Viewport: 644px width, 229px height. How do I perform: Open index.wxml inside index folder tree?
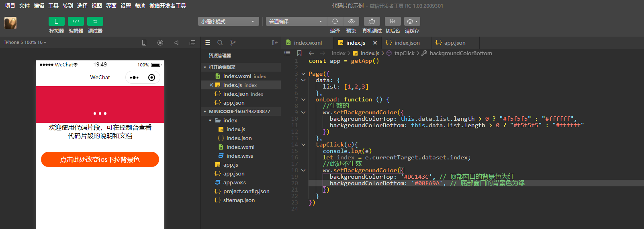coord(241,147)
